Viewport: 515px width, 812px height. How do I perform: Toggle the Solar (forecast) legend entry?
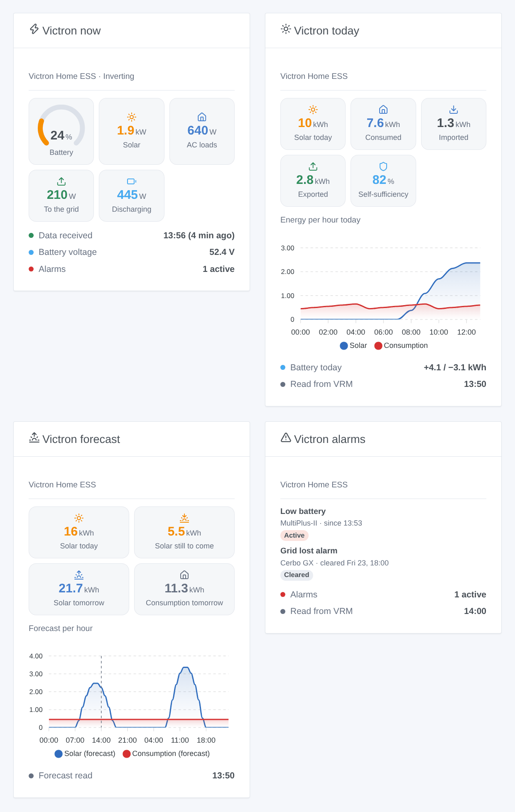[85, 753]
